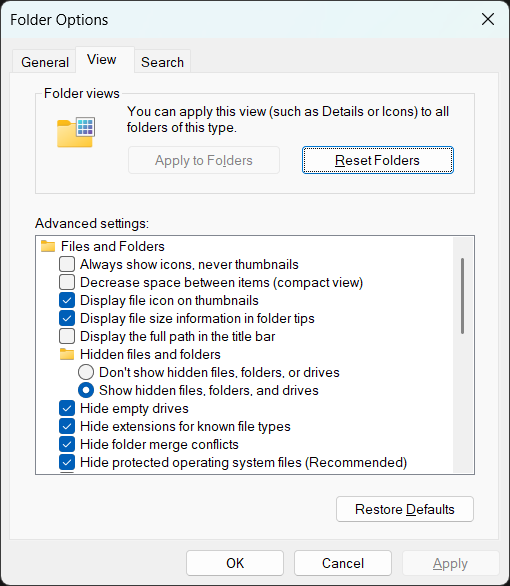Image resolution: width=510 pixels, height=586 pixels.
Task: Click the Hidden files and folders icon
Action: click(67, 354)
